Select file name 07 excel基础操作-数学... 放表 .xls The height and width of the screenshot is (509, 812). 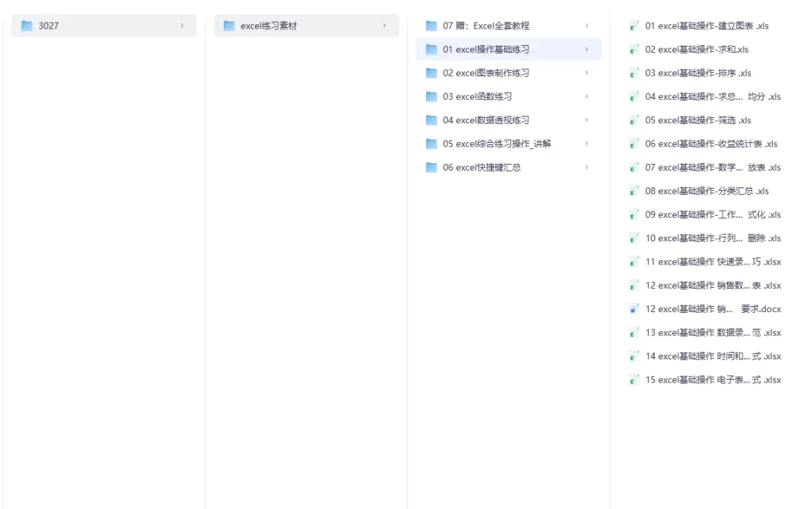pyautogui.click(x=713, y=167)
